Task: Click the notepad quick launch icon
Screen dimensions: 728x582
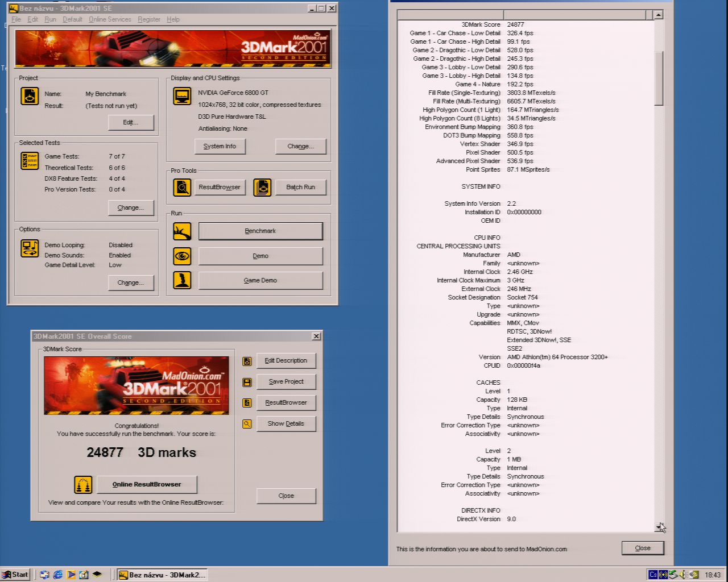Action: [x=84, y=575]
